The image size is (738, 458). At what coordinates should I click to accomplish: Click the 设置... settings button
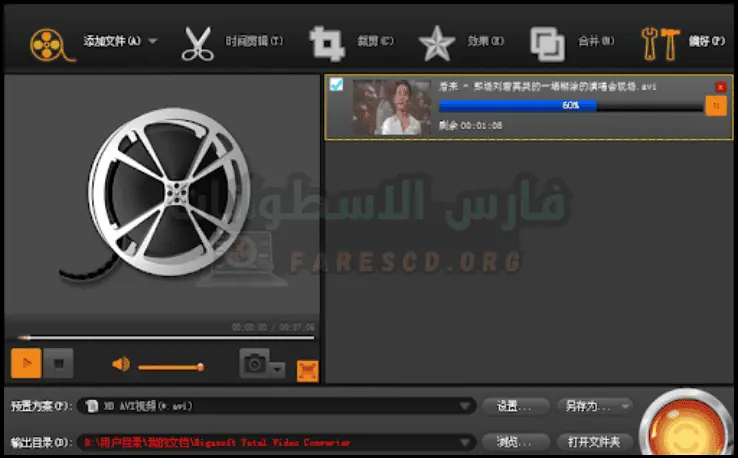pos(515,406)
